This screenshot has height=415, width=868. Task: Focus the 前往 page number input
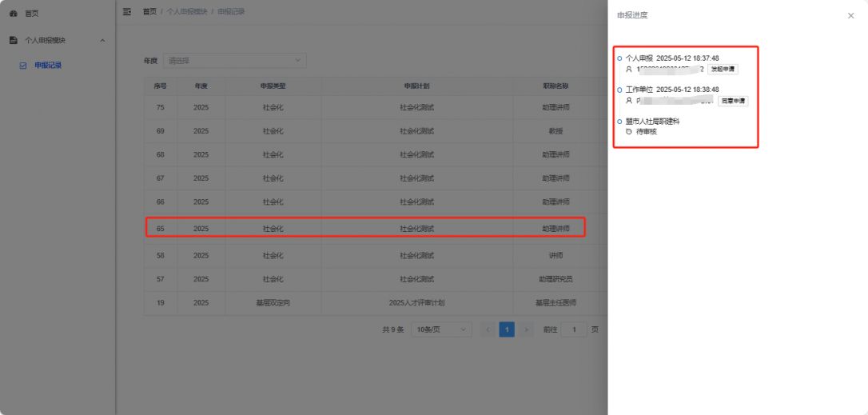(x=574, y=329)
